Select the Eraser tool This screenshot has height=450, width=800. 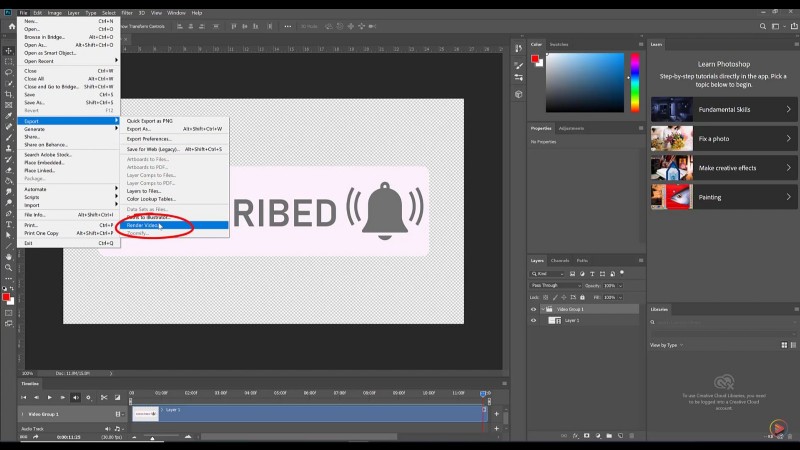[9, 170]
